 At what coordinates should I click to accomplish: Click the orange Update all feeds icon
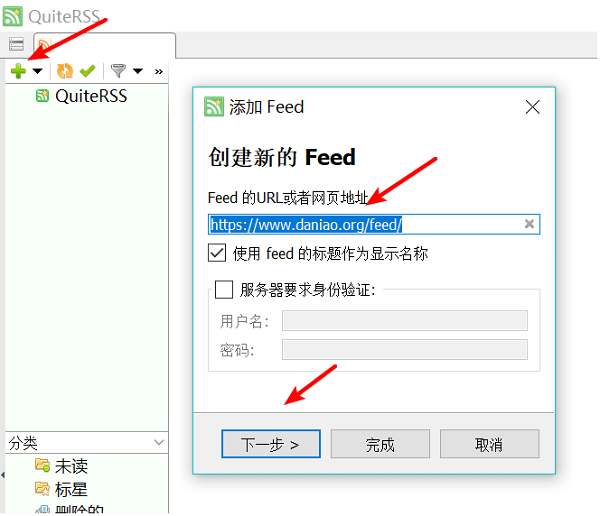(x=65, y=71)
